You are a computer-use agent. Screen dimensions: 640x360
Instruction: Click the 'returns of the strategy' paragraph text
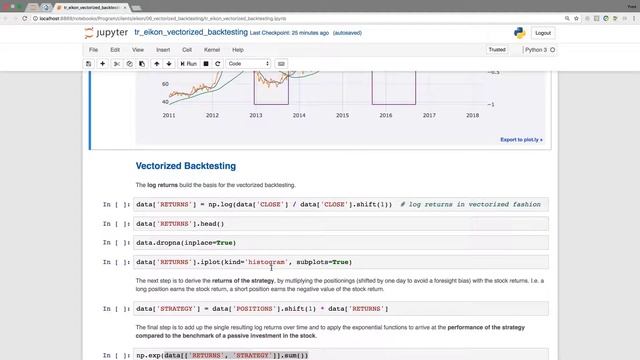(x=340, y=285)
